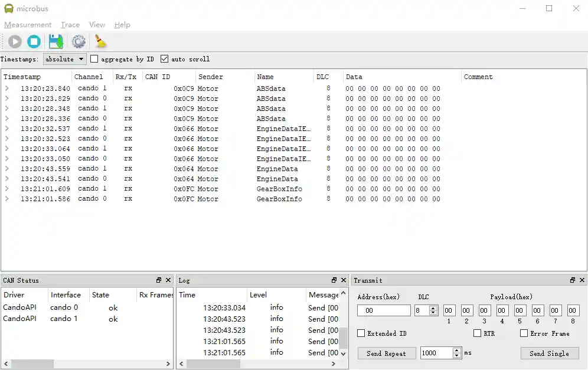The image size is (588, 370).
Task: Open the Trace menu
Action: click(70, 25)
